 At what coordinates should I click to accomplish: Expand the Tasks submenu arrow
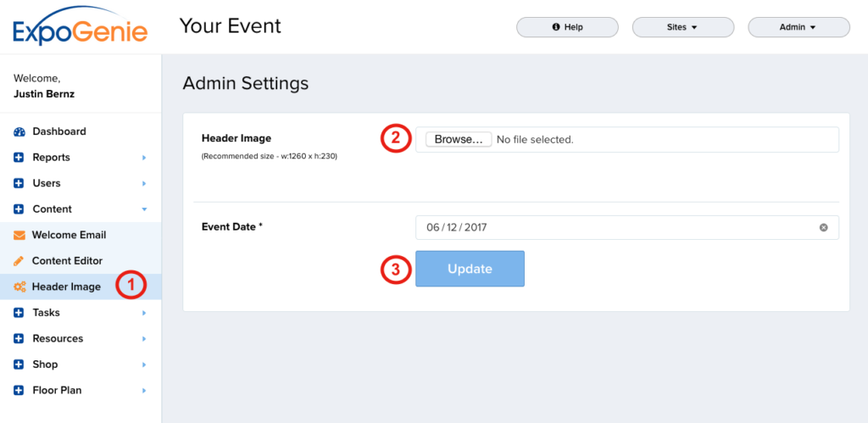[144, 313]
